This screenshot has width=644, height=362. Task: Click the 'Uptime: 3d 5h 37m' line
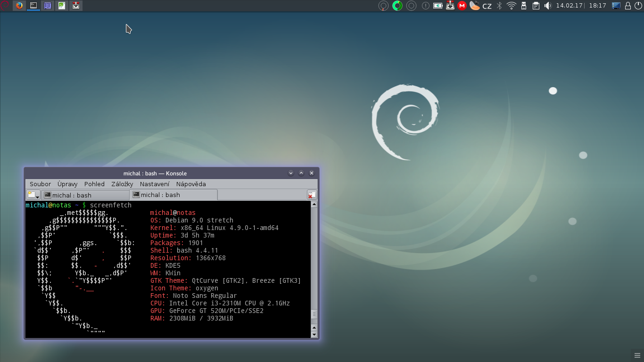coord(182,235)
